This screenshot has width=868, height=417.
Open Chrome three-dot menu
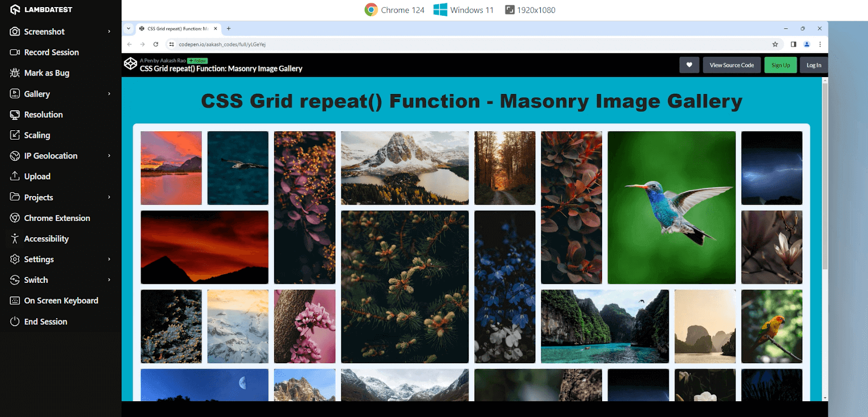tap(820, 45)
